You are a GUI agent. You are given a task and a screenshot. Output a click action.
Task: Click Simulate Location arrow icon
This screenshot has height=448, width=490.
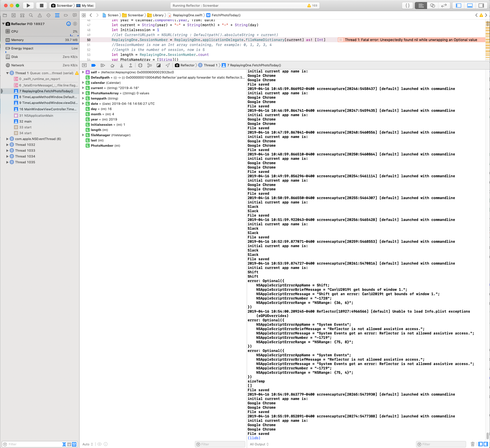[168, 65]
